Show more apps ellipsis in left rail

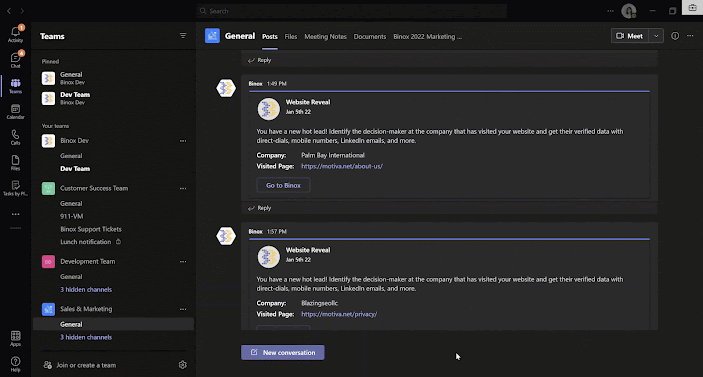(x=16, y=214)
